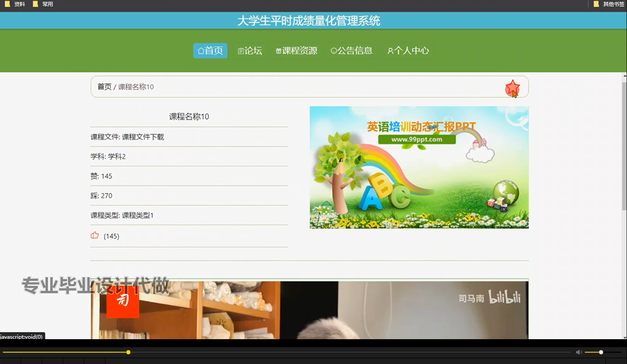Switch to the 论坛 navigation tab

pyautogui.click(x=250, y=50)
